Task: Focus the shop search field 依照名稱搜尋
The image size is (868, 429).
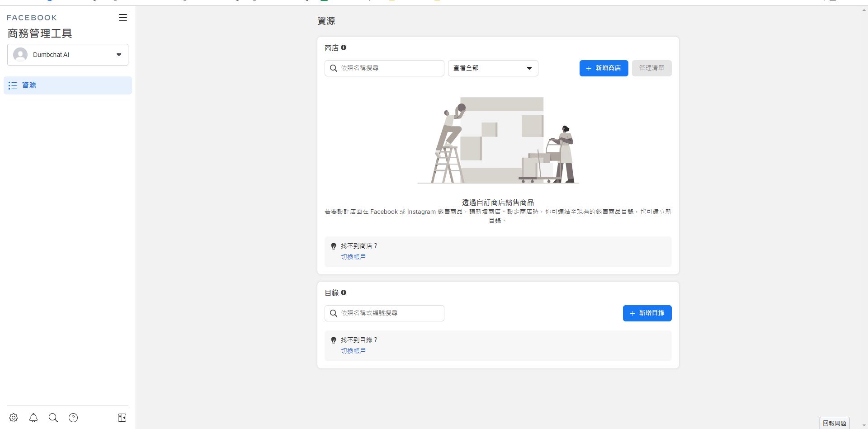Action: tap(384, 68)
